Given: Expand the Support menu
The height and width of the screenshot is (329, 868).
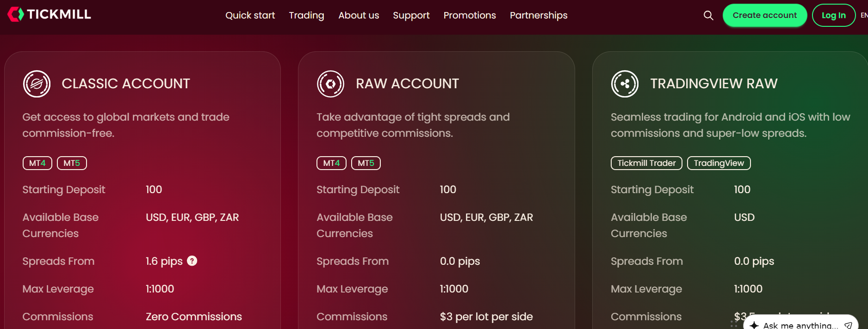Looking at the screenshot, I should 411,15.
